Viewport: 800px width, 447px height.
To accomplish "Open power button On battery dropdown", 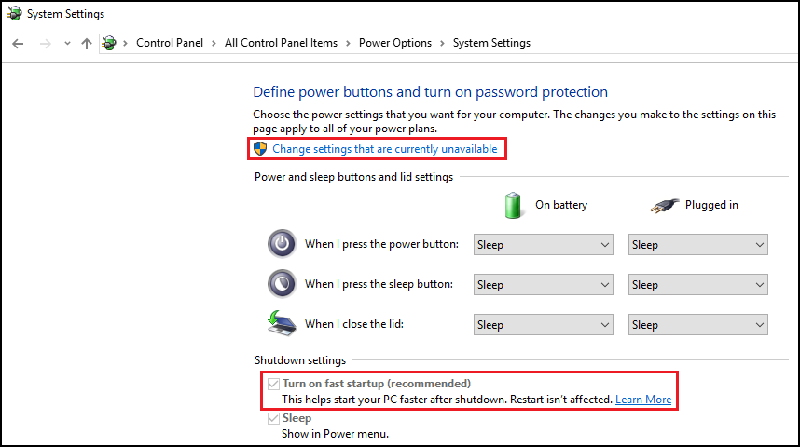I will 543,245.
